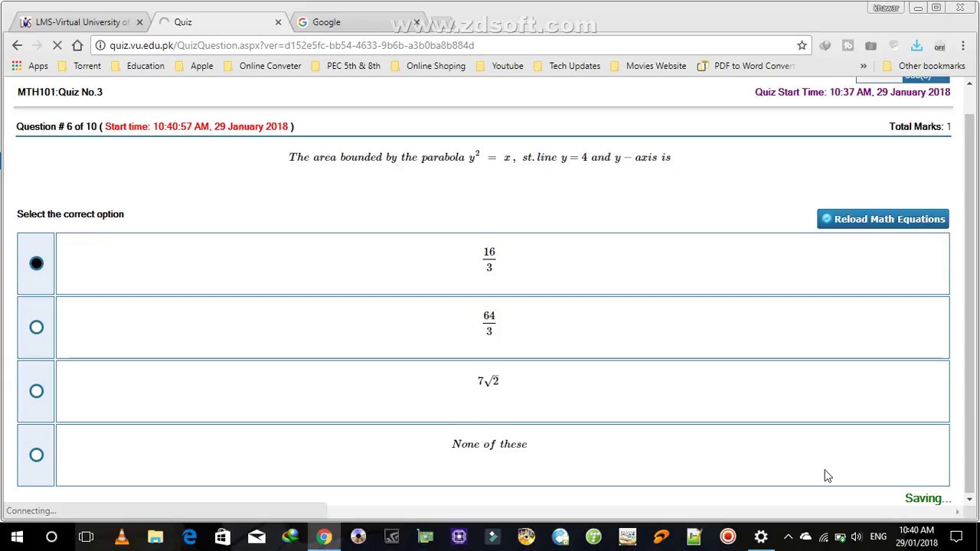Open the Online Conveter bookmark folder
Viewport: 980px width, 551px height.
coord(263,66)
